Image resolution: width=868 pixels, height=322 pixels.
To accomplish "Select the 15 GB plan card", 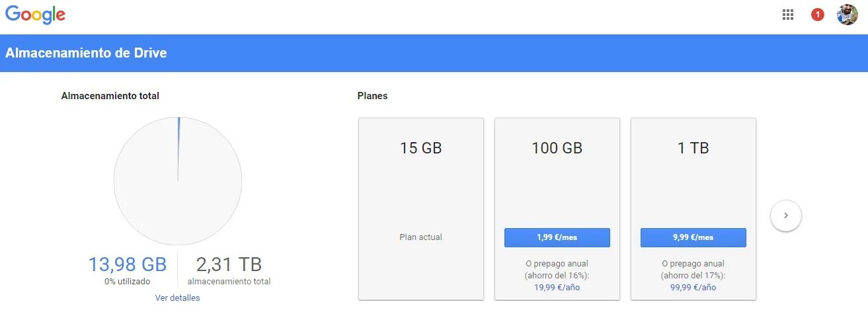I will [x=421, y=209].
